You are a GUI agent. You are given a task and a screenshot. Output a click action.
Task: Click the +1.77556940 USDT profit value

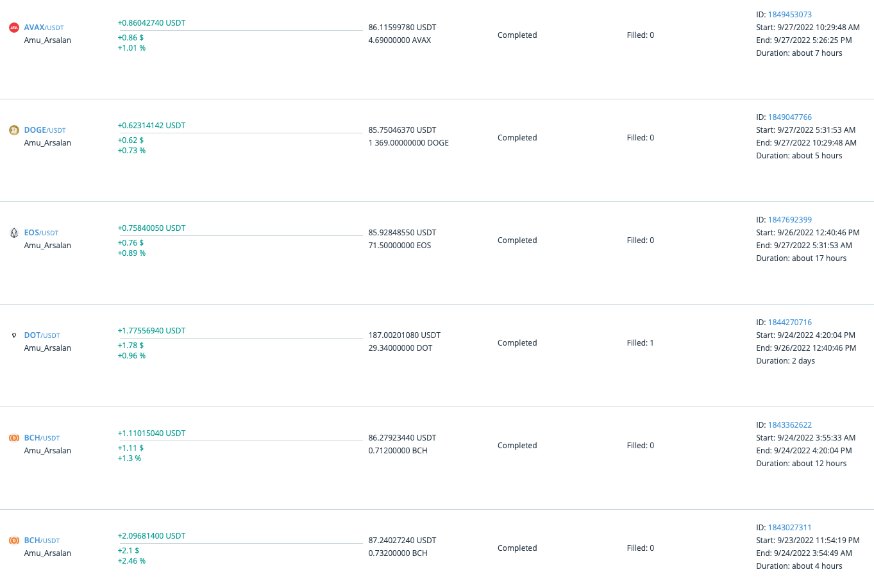[151, 331]
